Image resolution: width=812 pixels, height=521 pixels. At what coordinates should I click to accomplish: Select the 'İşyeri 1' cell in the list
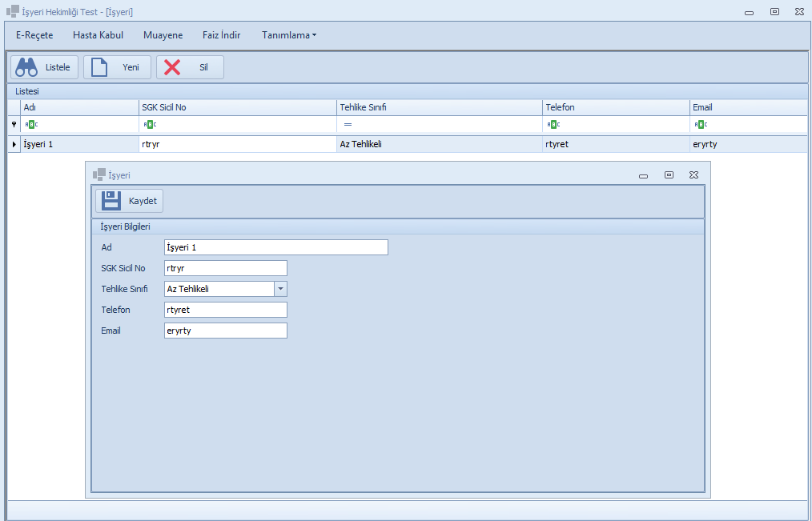tap(80, 144)
